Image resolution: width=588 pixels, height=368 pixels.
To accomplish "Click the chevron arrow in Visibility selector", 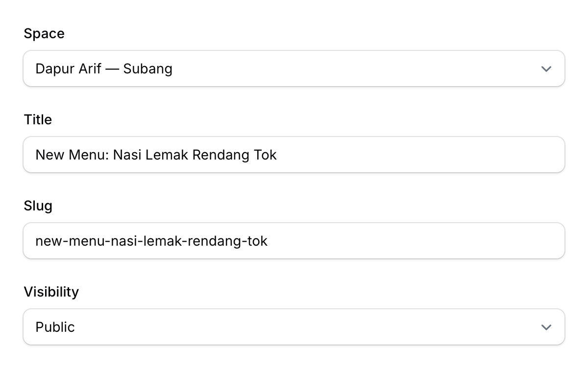I will point(546,327).
